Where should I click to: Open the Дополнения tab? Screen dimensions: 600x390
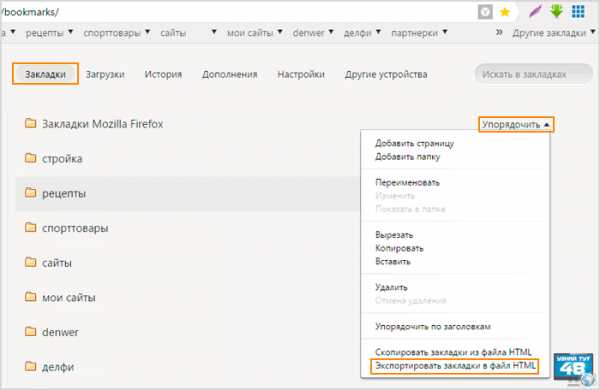tap(230, 74)
